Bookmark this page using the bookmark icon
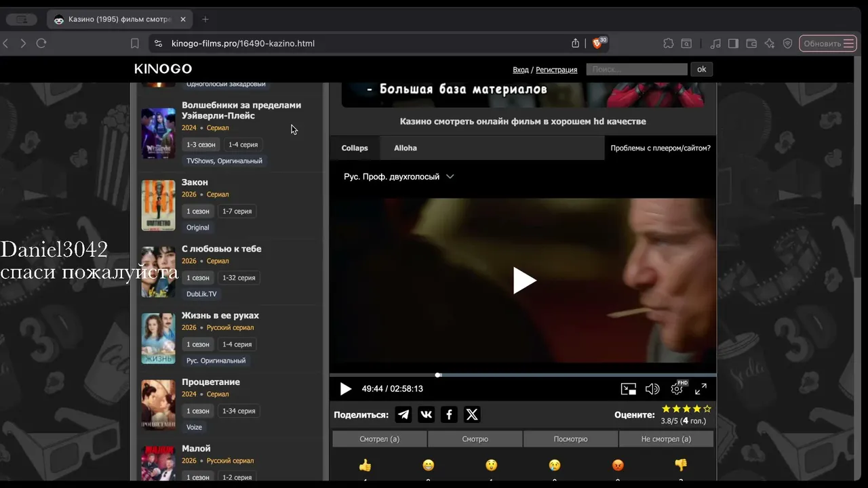 135,43
